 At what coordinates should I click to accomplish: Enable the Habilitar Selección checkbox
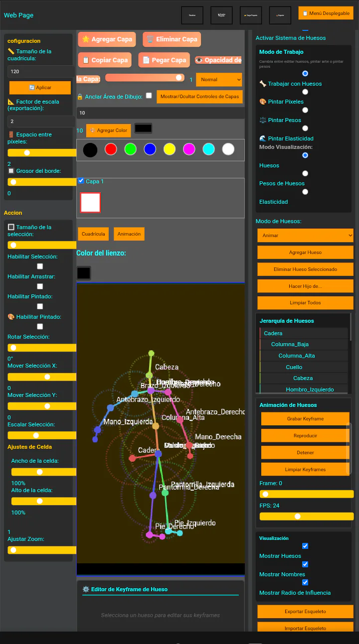coord(40,266)
